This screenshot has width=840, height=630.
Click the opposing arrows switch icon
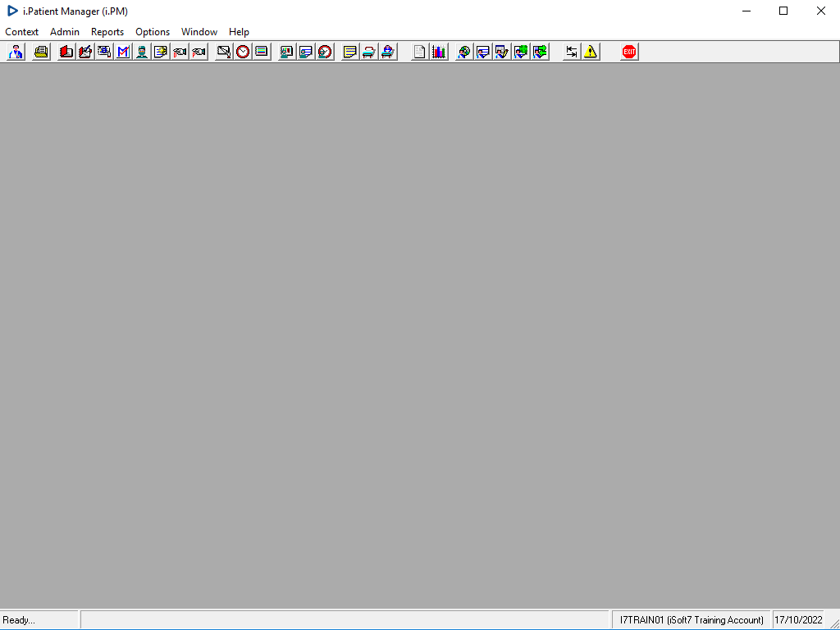[572, 52]
